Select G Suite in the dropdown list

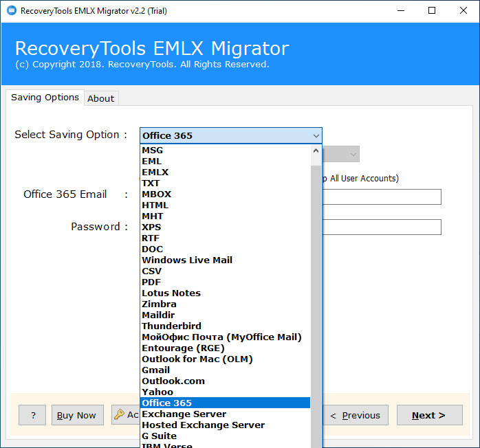coord(225,436)
